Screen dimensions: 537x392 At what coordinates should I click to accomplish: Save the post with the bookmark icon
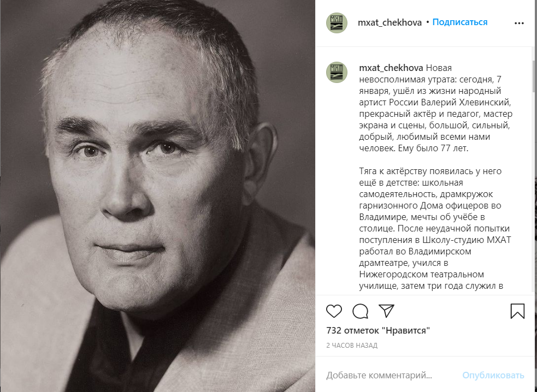[x=517, y=311]
